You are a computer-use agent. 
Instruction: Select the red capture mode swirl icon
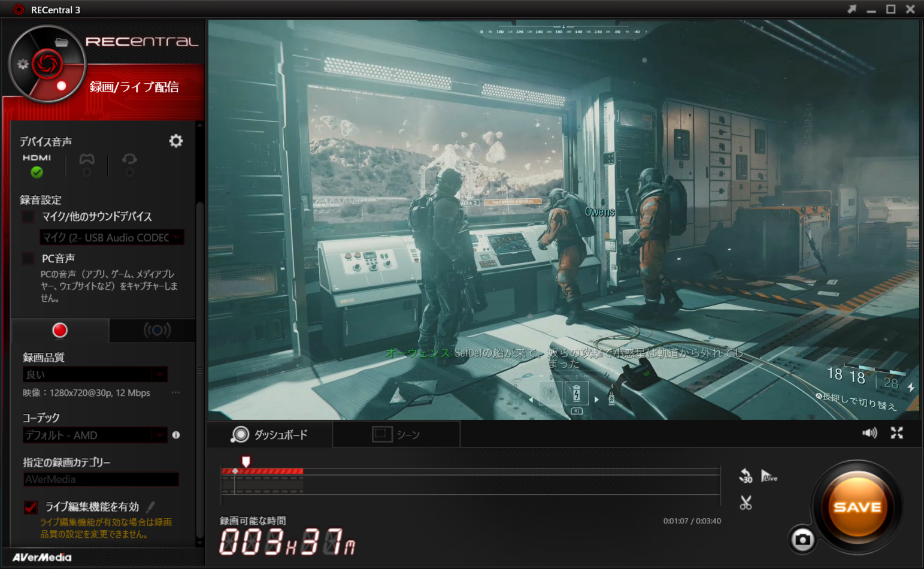(x=47, y=63)
